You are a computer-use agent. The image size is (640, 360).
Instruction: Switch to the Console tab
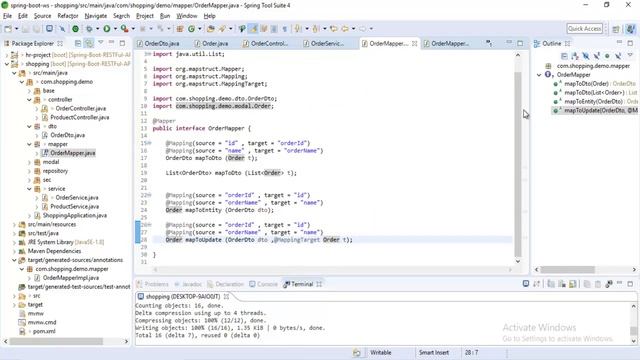coord(264,284)
